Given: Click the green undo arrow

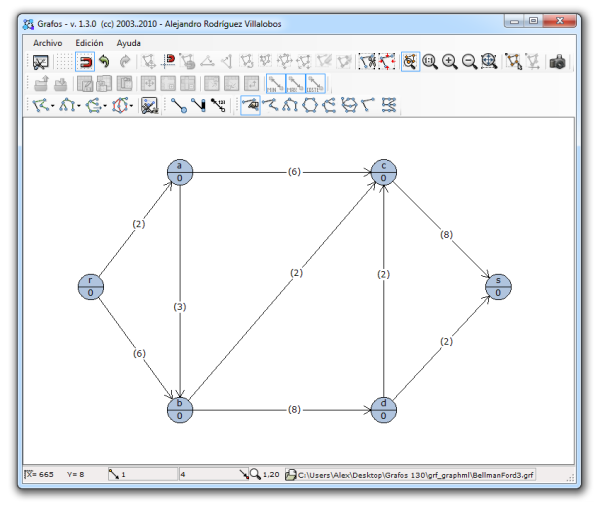Looking at the screenshot, I should pyautogui.click(x=104, y=62).
